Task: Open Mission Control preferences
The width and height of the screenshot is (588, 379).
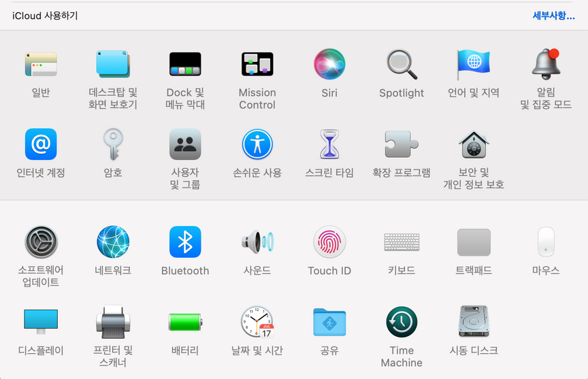Action: 257,64
